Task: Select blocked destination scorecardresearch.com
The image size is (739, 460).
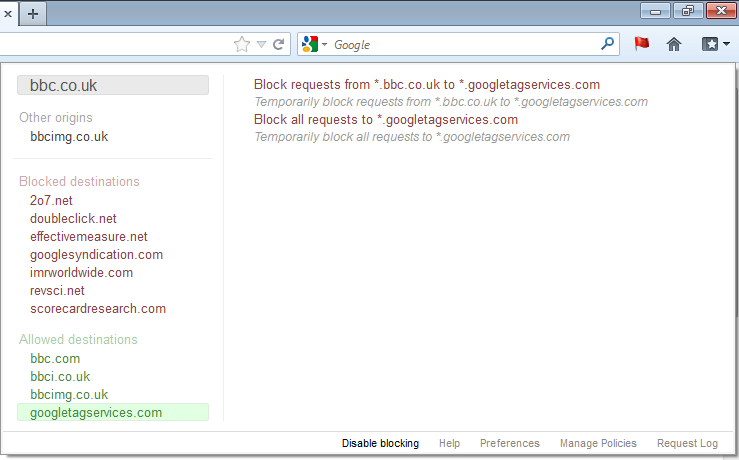Action: [x=98, y=309]
